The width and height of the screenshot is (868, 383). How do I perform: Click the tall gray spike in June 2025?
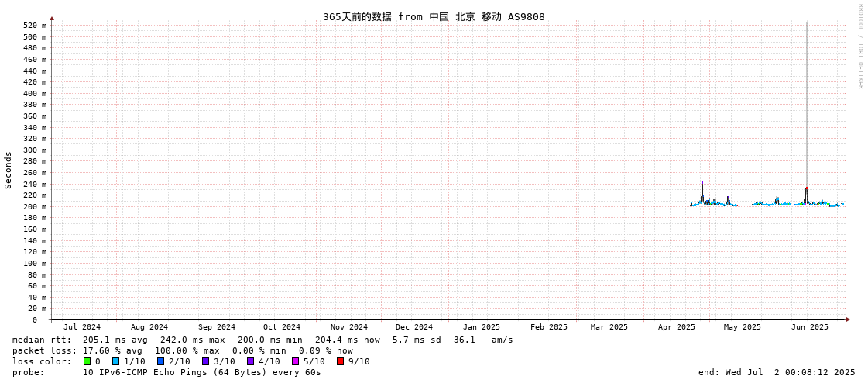click(x=807, y=105)
